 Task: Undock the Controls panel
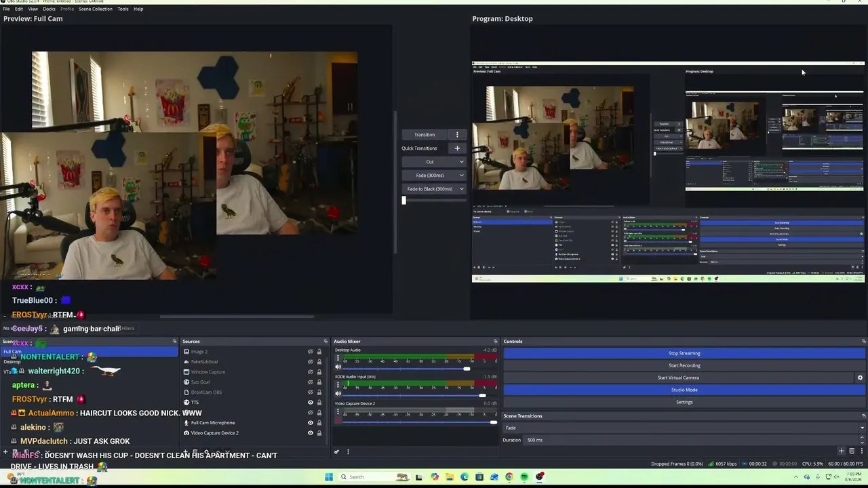coord(863,342)
